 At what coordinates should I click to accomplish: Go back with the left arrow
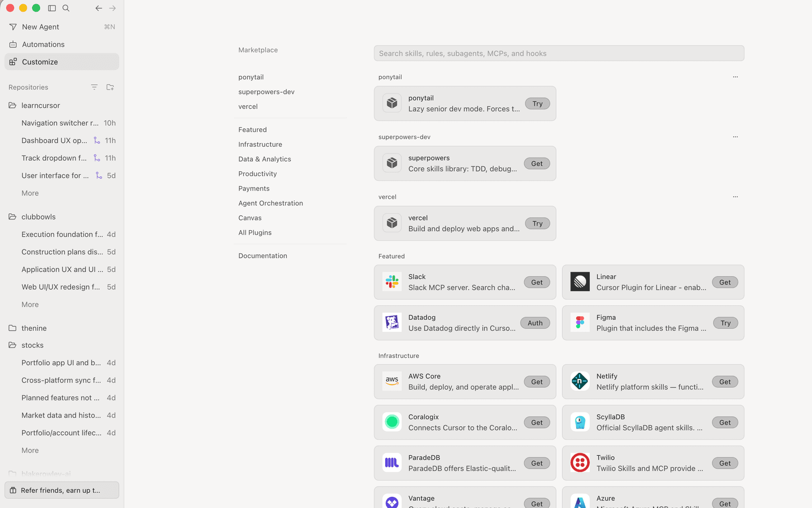(x=98, y=8)
